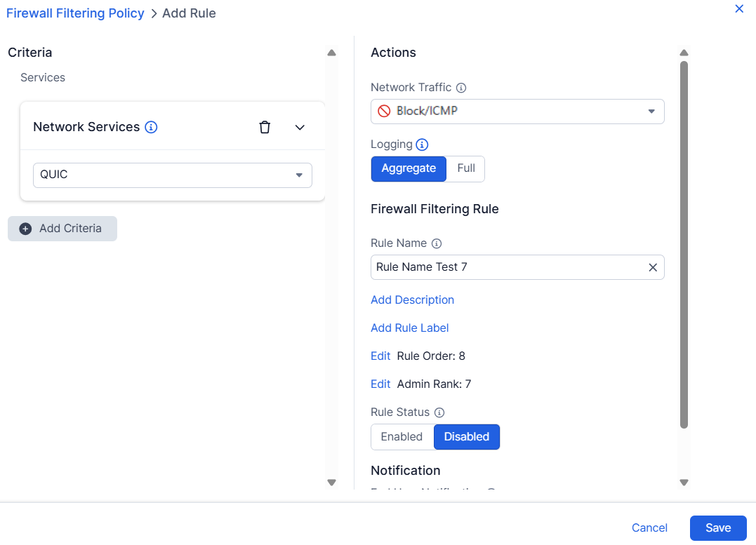Viewport: 756px width, 545px height.
Task: Click the Rule Name info icon
Action: pos(437,243)
